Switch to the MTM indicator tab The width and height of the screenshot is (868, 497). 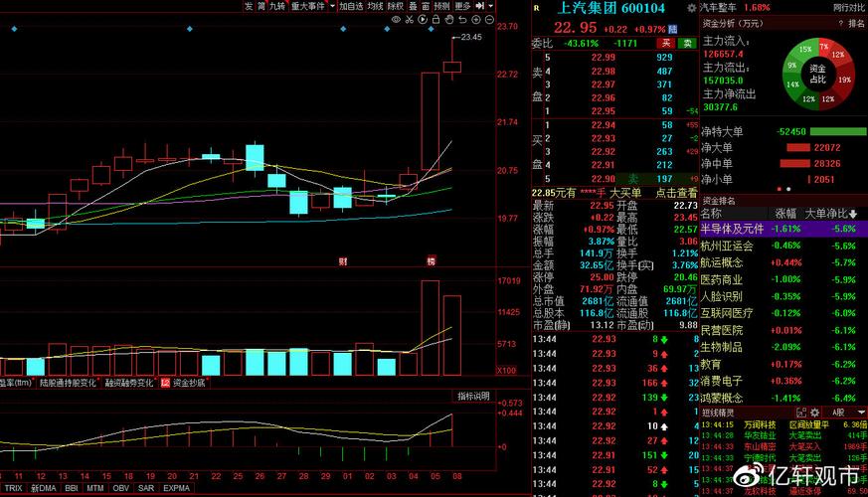(x=95, y=488)
